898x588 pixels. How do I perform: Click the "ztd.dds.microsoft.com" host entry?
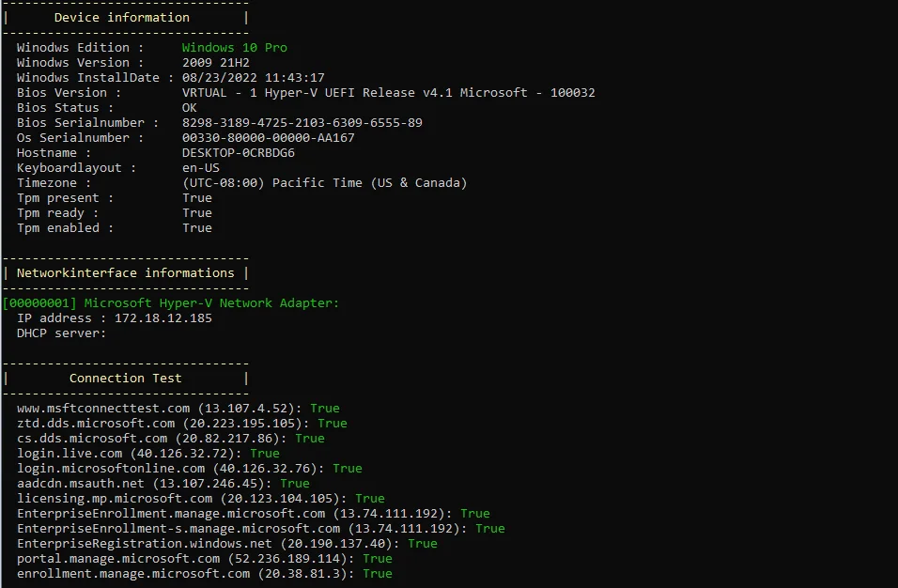96,423
